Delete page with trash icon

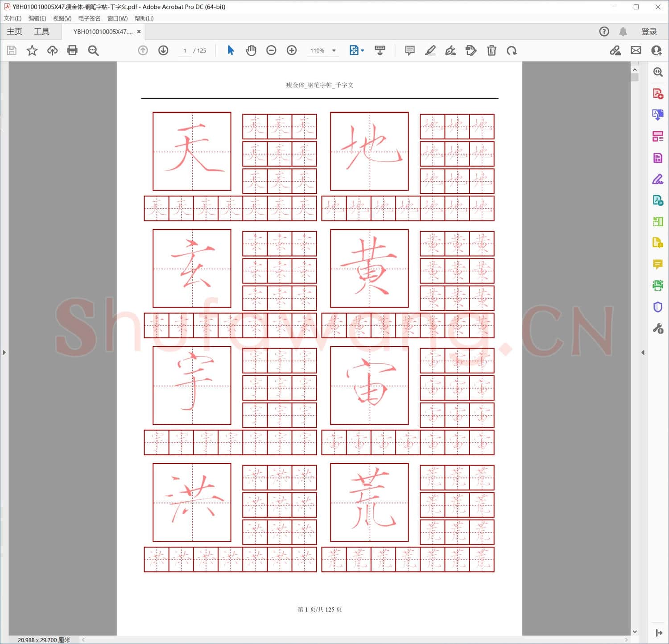coord(491,50)
